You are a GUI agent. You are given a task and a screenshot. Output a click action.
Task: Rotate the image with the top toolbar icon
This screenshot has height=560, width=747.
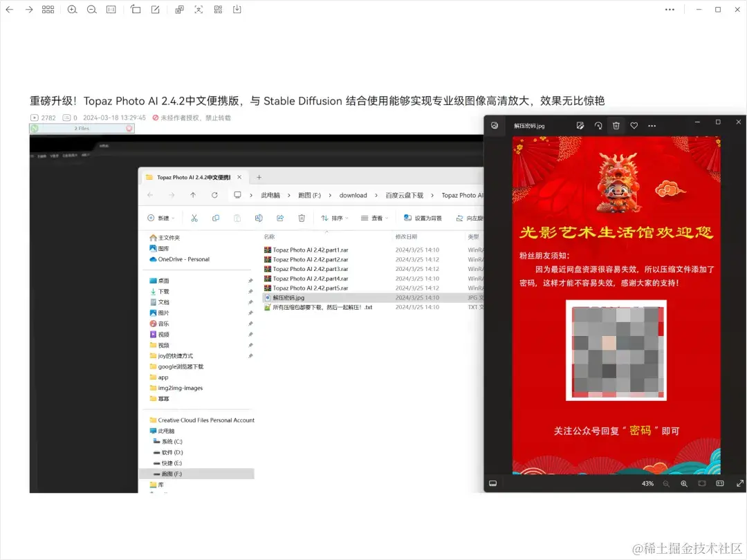click(136, 10)
